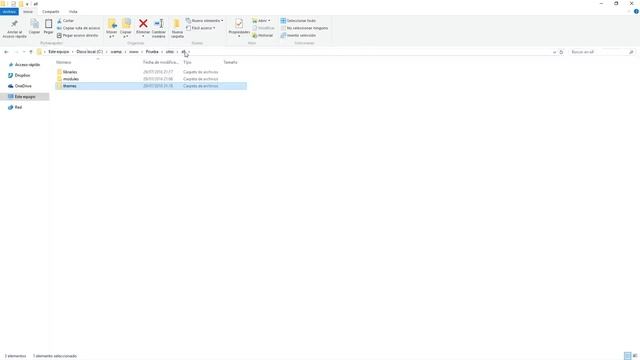
Task: Open Propiedades checkmark icon
Action: 239,23
